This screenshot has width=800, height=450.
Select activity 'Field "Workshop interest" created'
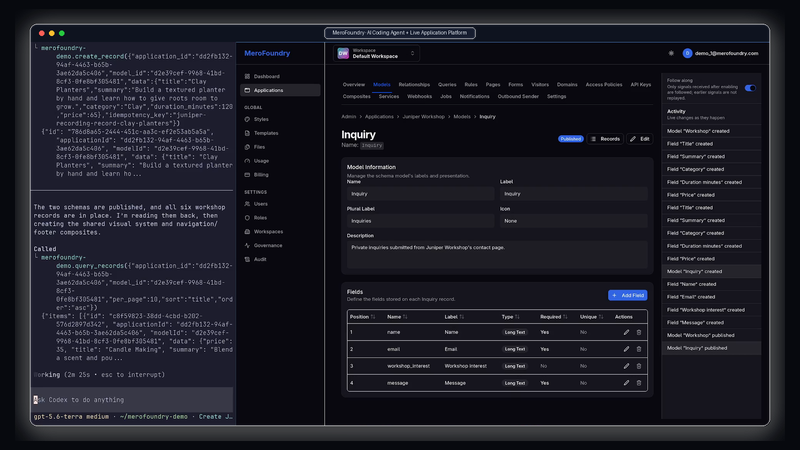coord(712,310)
